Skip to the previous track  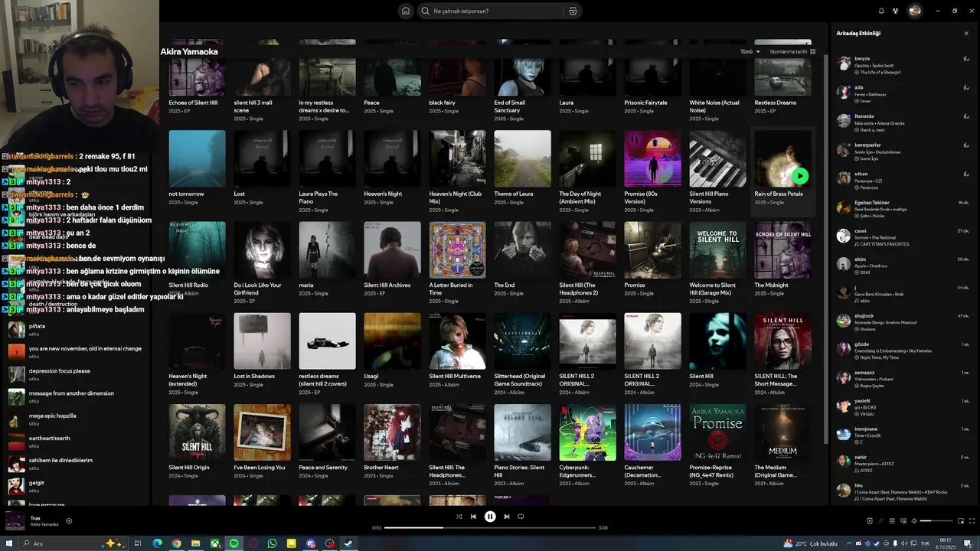tap(473, 517)
